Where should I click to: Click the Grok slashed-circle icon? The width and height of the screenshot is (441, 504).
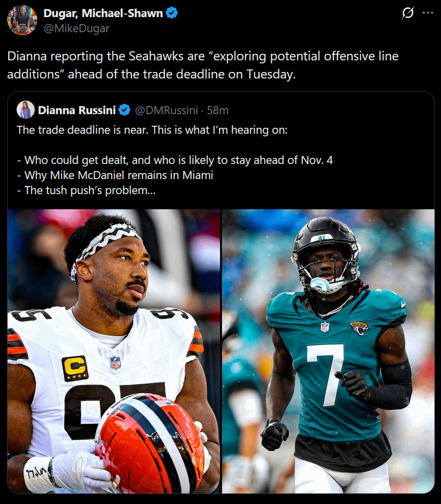coord(408,13)
